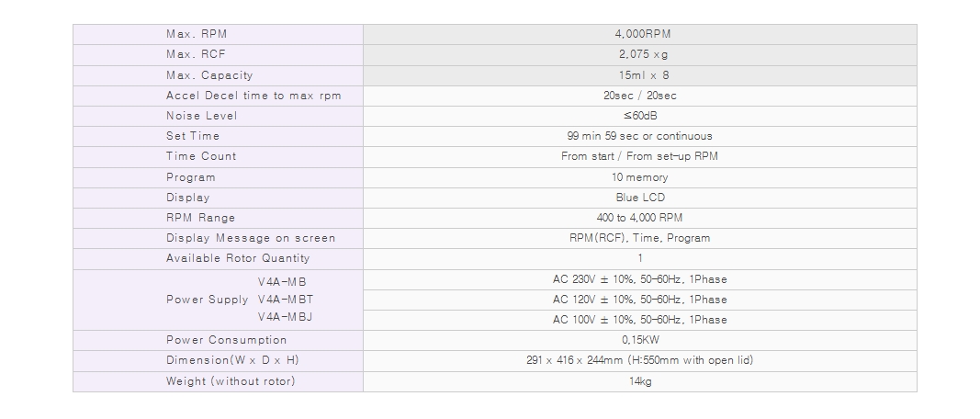The width and height of the screenshot is (980, 419).
Task: Select the 2,075 xg value
Action: (x=643, y=54)
